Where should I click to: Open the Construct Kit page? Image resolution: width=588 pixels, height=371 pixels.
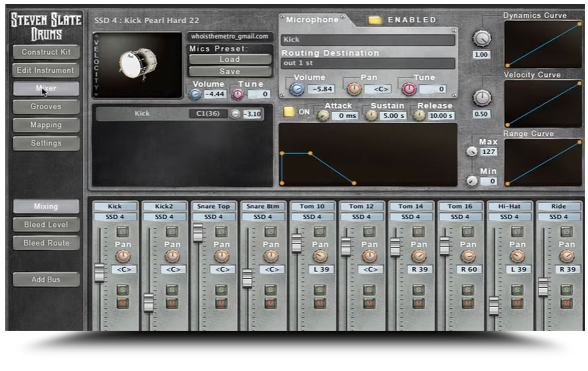tap(46, 52)
